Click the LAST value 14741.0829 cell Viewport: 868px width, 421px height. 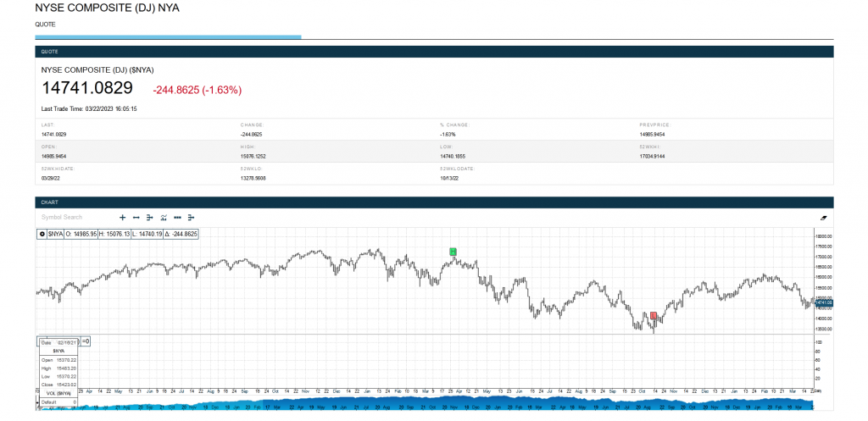coord(53,135)
